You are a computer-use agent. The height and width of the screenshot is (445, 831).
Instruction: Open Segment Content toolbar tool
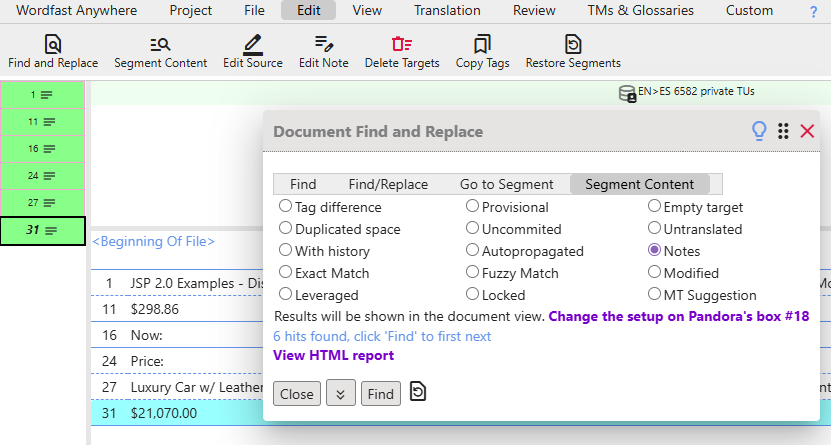pyautogui.click(x=161, y=51)
